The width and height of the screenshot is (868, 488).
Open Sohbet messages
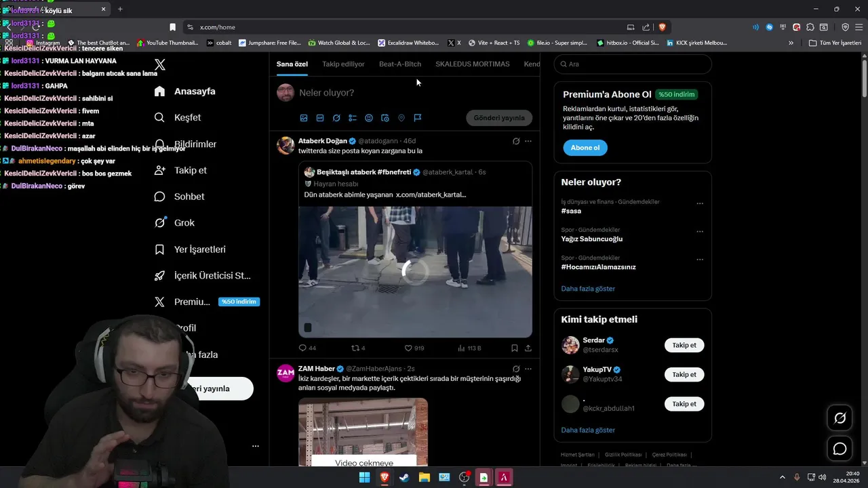click(179, 197)
